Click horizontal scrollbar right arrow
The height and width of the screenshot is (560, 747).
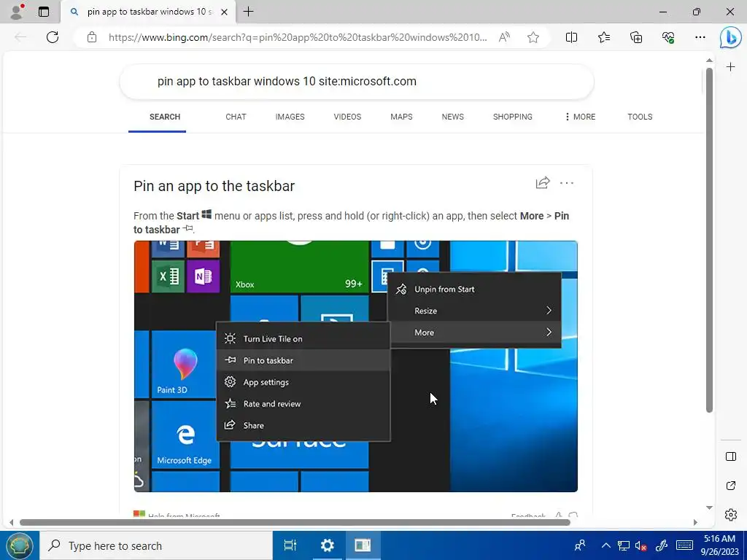tap(695, 522)
